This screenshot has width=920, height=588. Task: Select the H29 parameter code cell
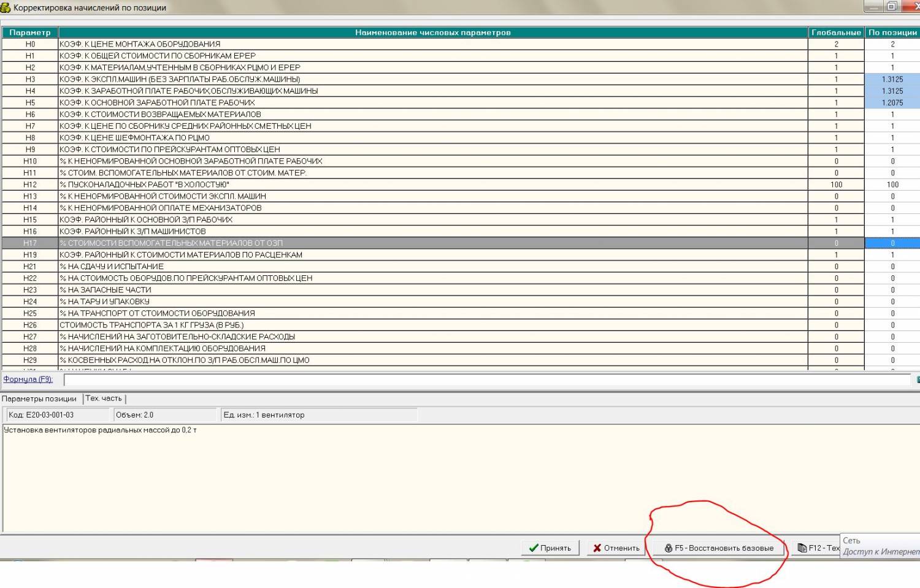point(30,360)
